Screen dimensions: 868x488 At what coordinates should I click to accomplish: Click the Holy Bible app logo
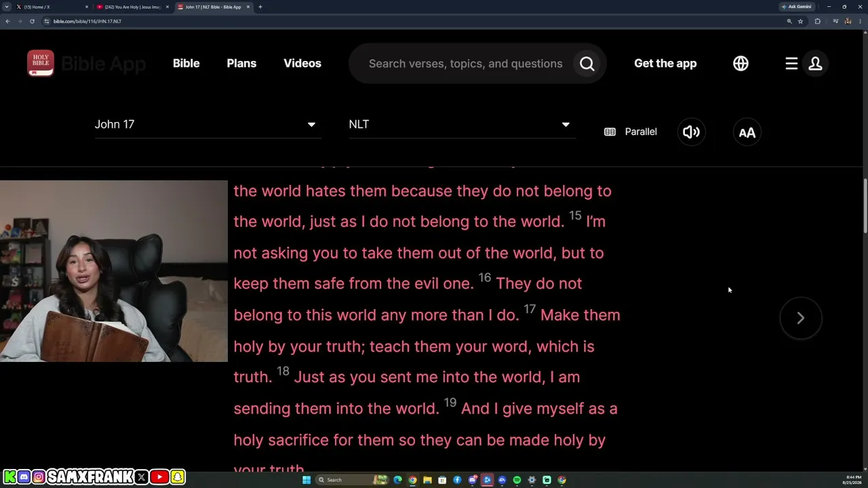pos(41,63)
